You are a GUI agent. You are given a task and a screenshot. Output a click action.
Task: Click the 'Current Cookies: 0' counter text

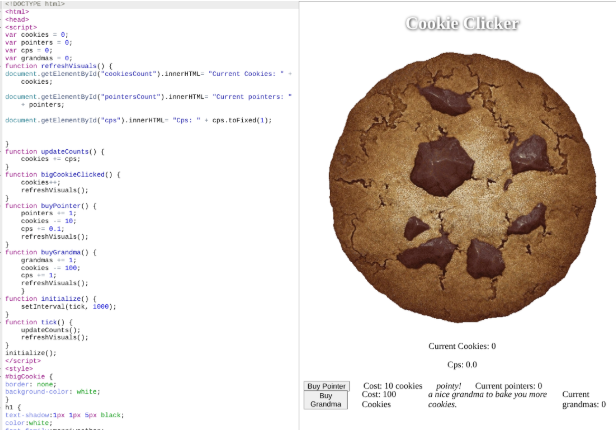(x=462, y=346)
